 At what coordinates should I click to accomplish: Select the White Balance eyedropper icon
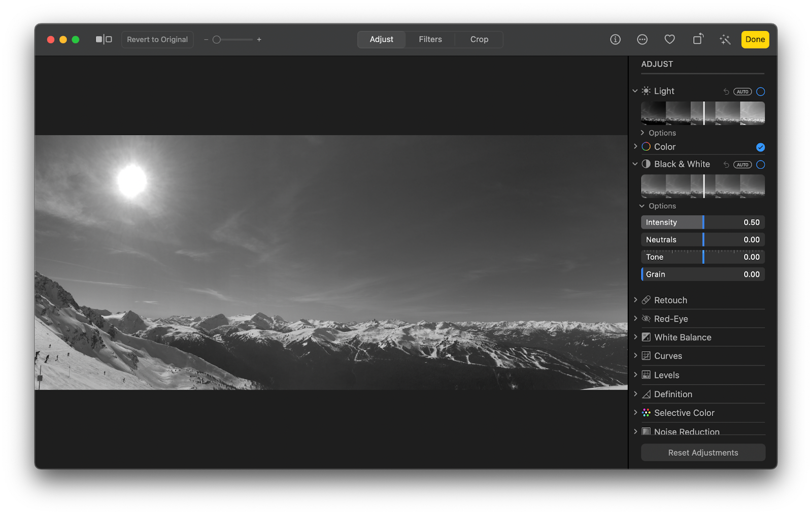[x=646, y=337]
